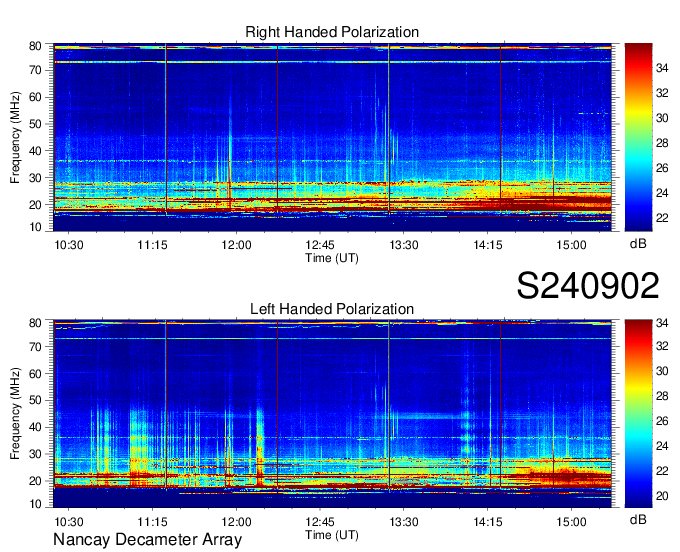Click the 11:15 time tick of the top plot

[153, 245]
